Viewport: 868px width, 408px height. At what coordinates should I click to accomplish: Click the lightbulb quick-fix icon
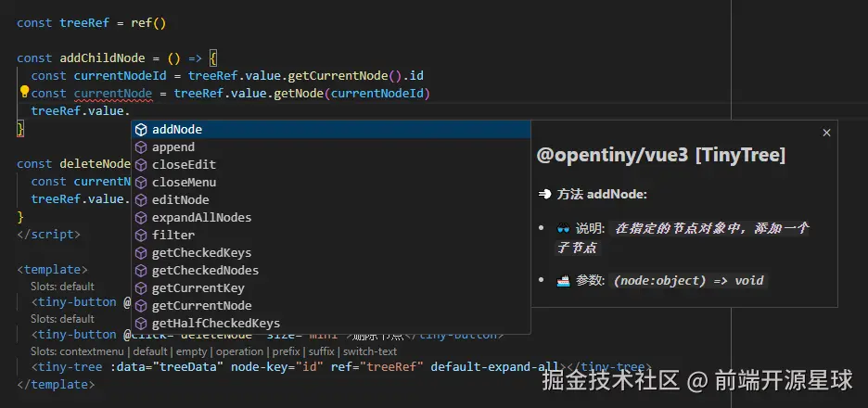click(x=25, y=93)
